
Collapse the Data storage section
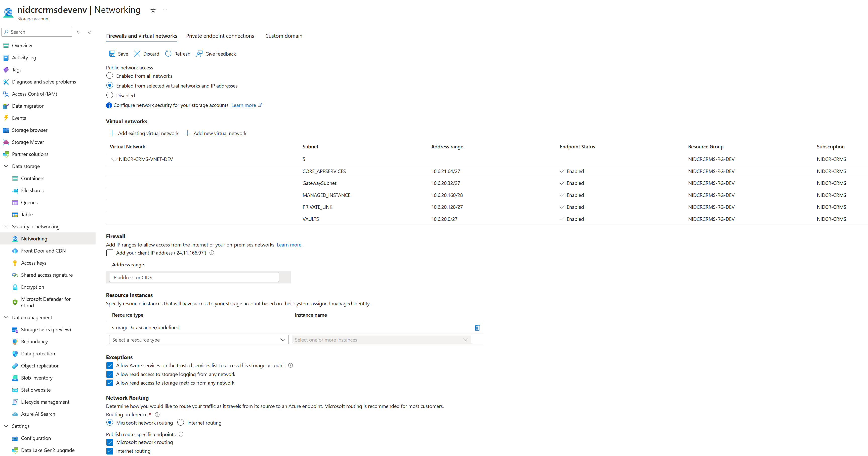(6, 166)
